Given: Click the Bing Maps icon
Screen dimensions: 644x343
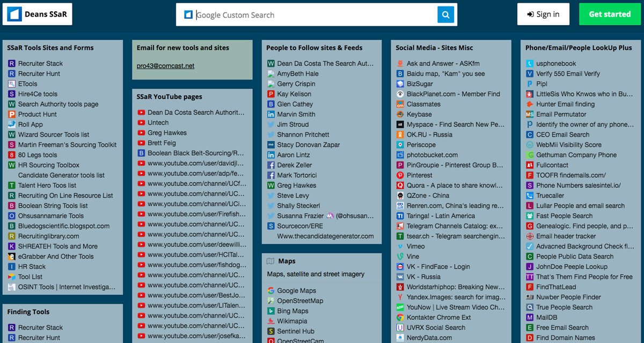Looking at the screenshot, I should [271, 311].
